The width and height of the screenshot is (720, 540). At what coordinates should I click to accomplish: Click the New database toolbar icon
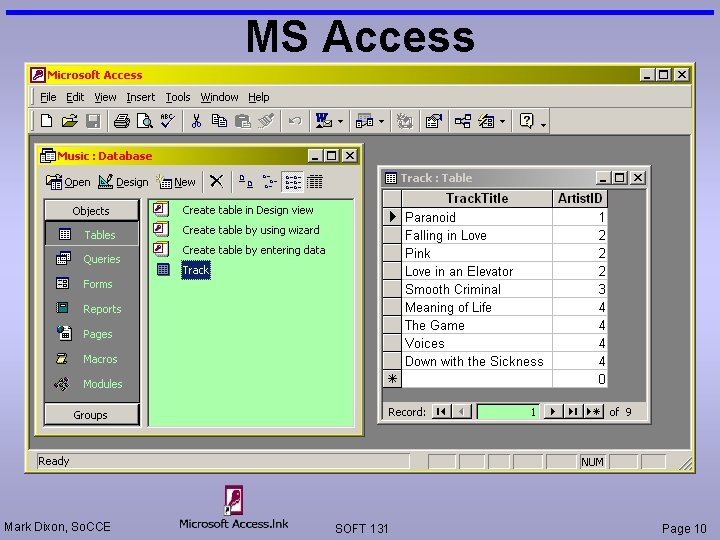coord(46,121)
